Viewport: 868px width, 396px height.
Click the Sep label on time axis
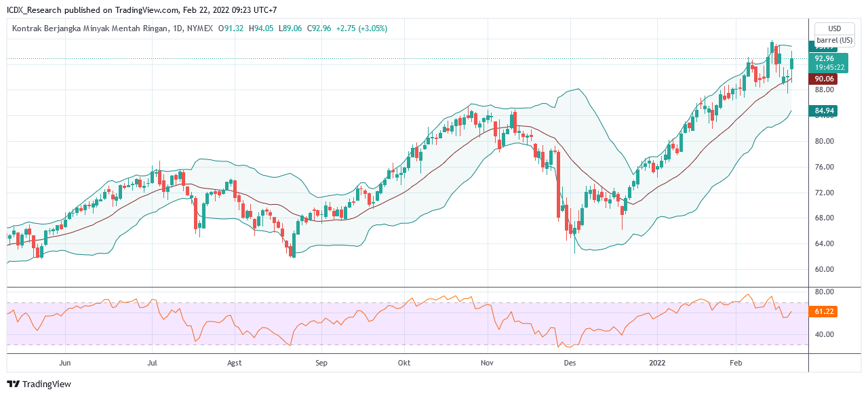321,363
